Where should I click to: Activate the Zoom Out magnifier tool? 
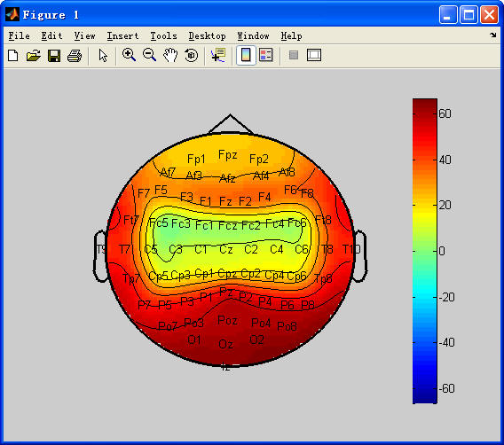tap(149, 55)
